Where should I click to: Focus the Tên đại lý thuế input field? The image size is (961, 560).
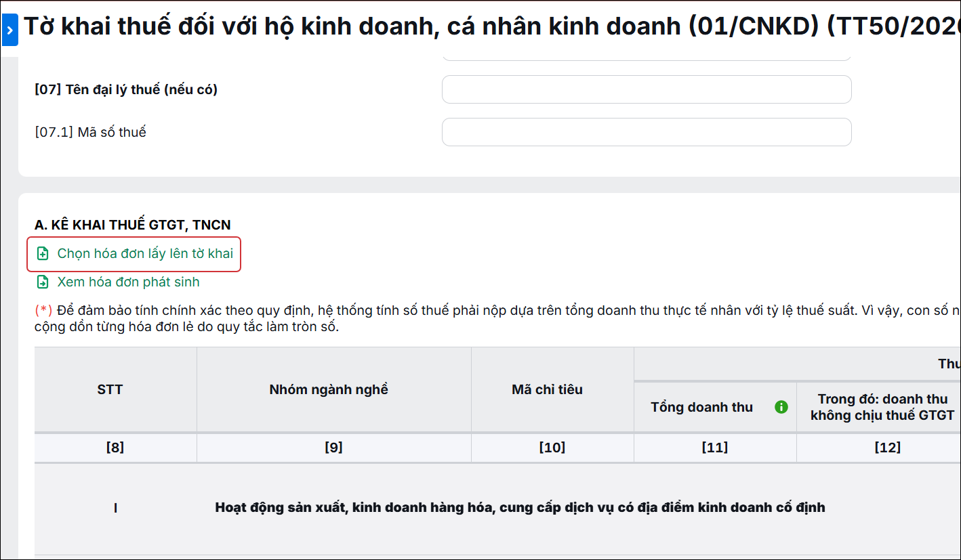pyautogui.click(x=647, y=89)
